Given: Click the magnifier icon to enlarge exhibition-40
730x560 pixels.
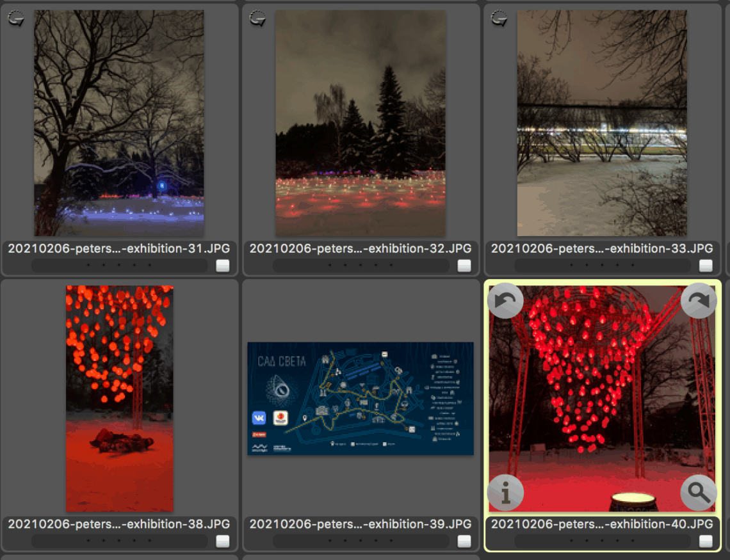Looking at the screenshot, I should click(x=699, y=493).
